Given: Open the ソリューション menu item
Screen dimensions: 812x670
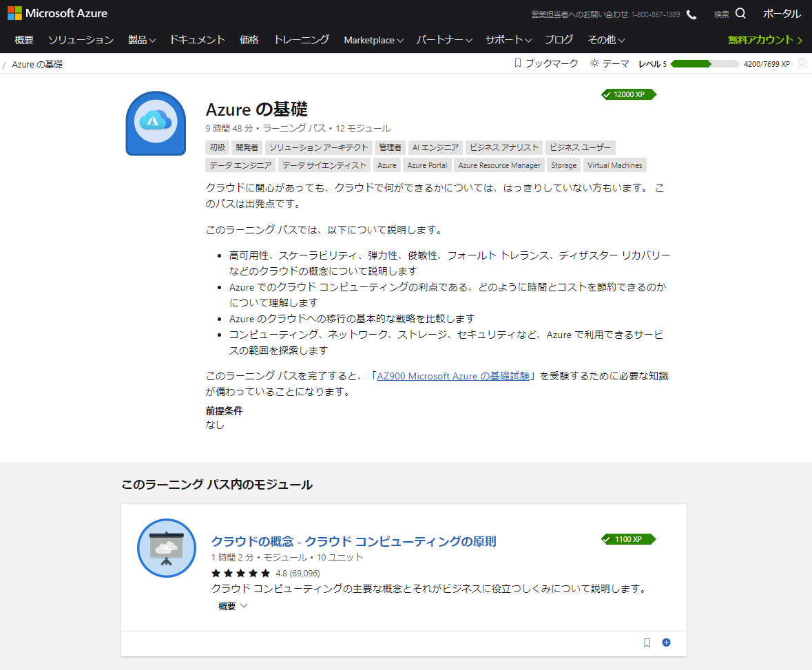Looking at the screenshot, I should [x=81, y=40].
